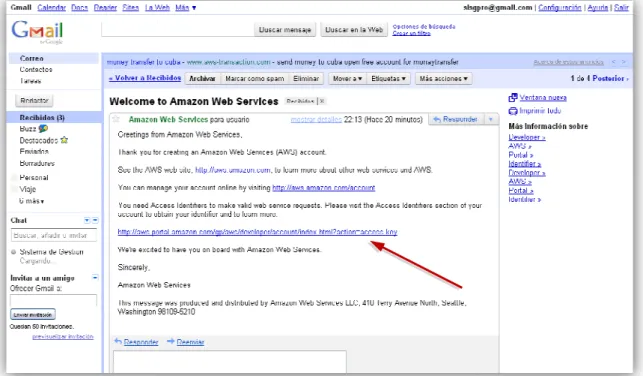The image size is (643, 376).
Task: Click the Gmail logo
Action: [x=38, y=31]
